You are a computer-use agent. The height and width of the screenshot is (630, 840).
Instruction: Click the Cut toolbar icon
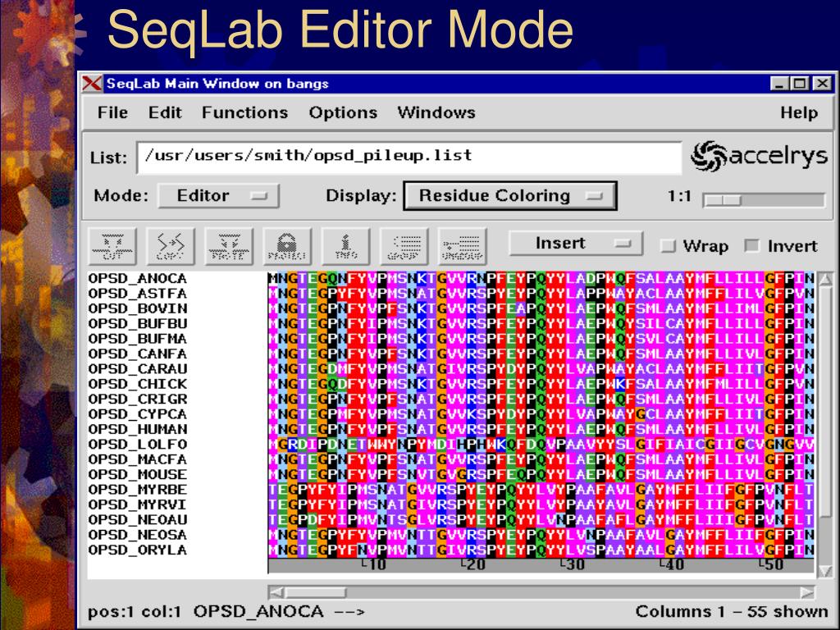(112, 246)
